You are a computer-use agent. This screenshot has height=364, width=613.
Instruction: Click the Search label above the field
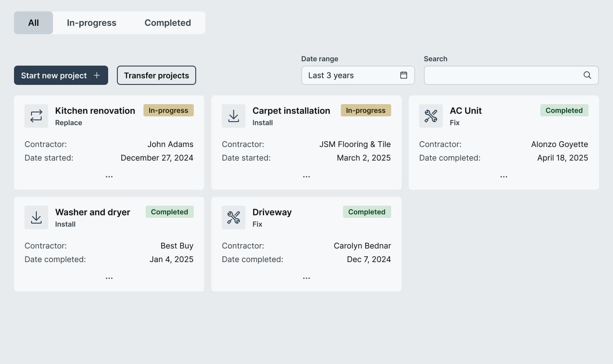point(436,59)
